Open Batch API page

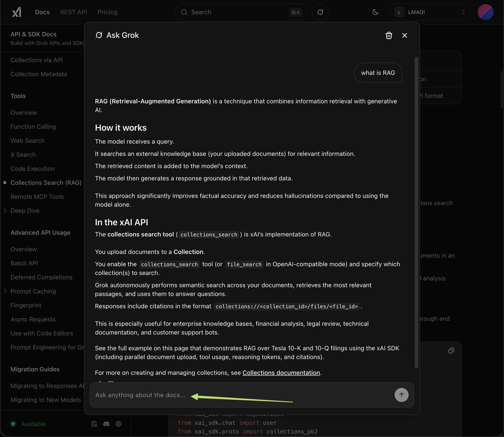point(24,263)
